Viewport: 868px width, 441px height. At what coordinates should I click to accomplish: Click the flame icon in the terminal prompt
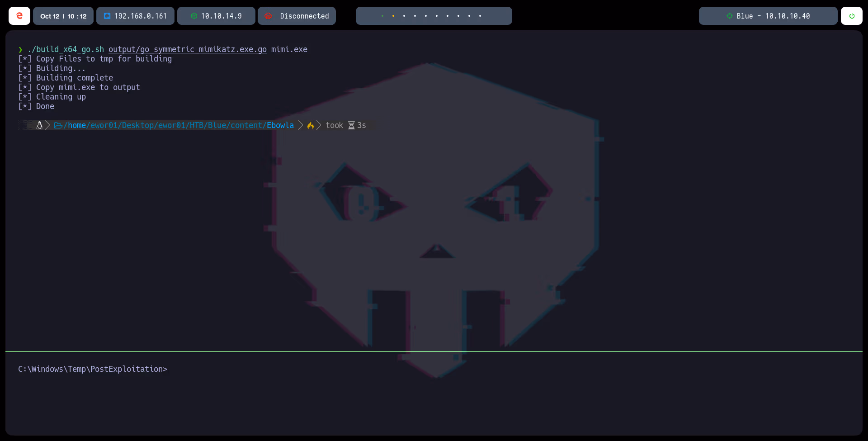(311, 125)
